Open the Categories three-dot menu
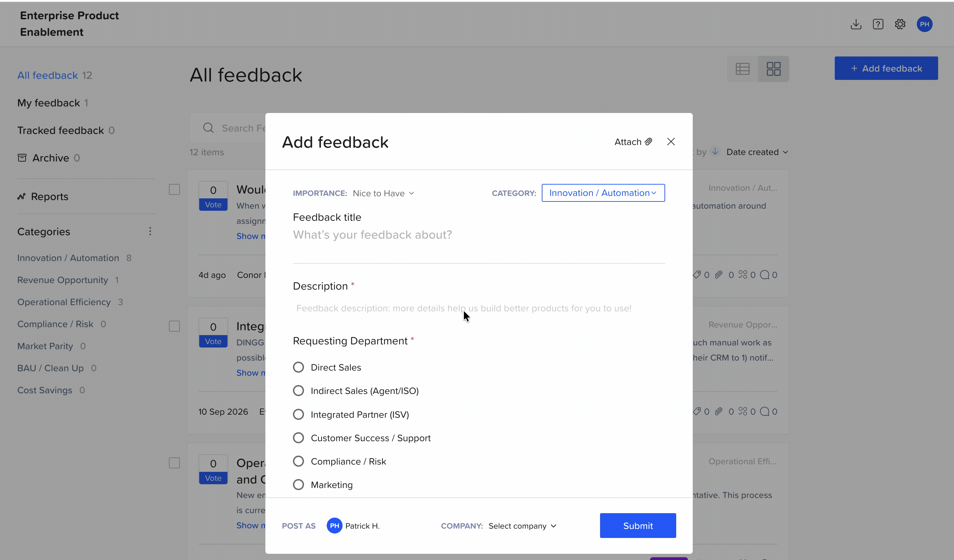 [150, 231]
